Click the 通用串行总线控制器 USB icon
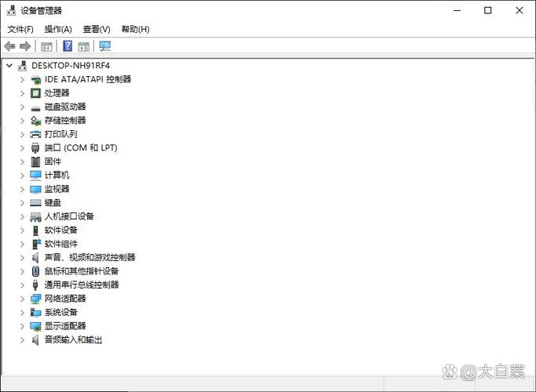 [35, 285]
